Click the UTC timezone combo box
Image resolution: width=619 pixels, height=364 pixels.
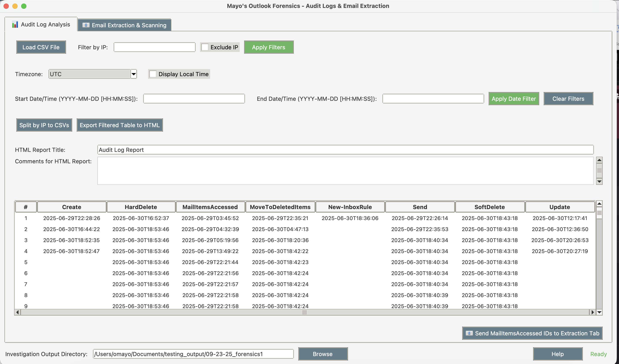(x=89, y=74)
